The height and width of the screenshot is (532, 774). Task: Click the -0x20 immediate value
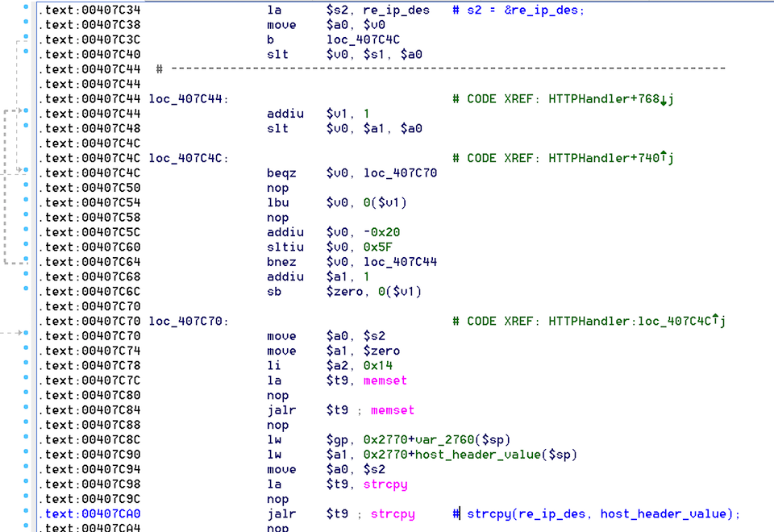coord(381,232)
